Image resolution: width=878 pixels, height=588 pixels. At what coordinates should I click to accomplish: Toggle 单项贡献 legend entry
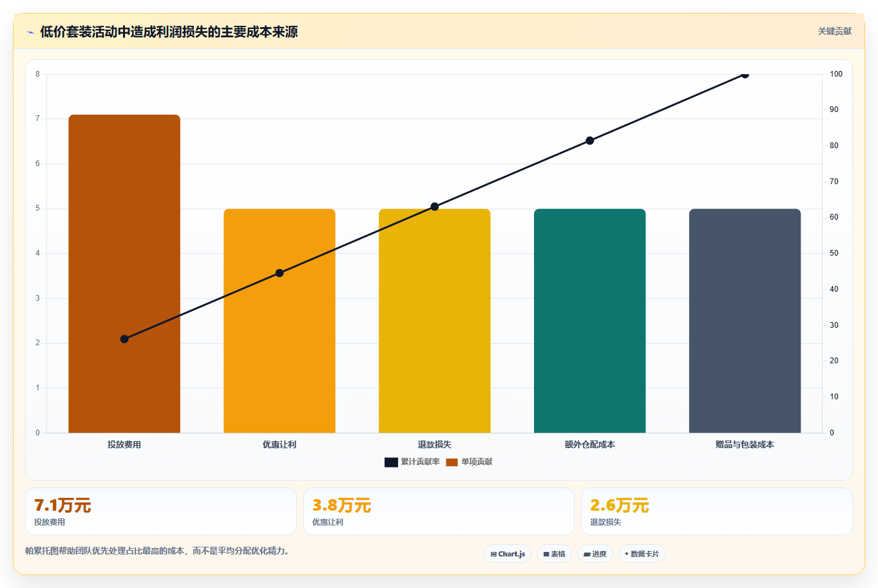(470, 462)
